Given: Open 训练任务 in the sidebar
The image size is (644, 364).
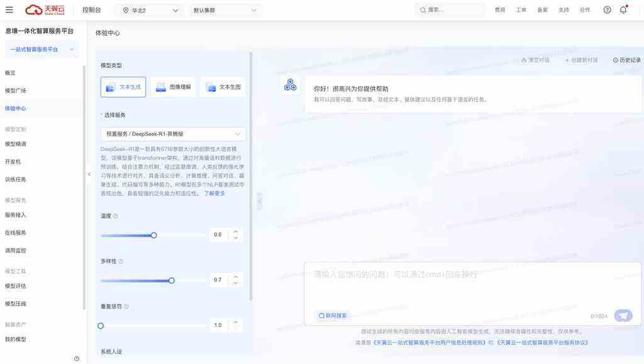Looking at the screenshot, I should [16, 179].
